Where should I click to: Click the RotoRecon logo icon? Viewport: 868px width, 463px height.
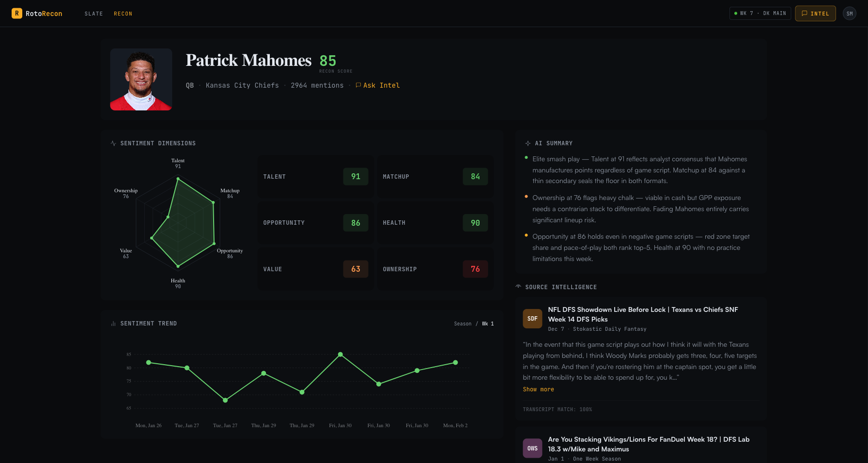[17, 14]
